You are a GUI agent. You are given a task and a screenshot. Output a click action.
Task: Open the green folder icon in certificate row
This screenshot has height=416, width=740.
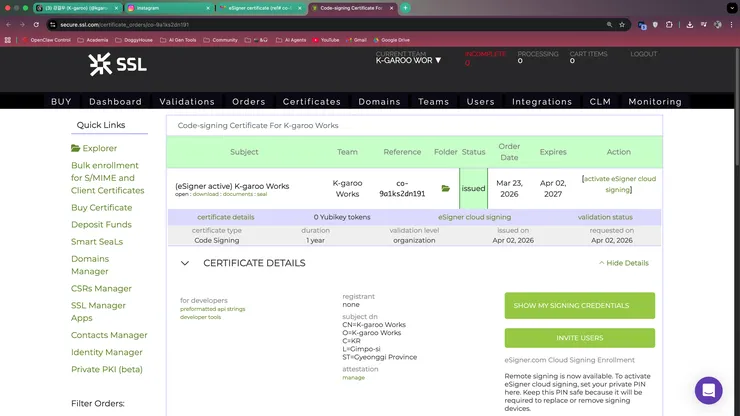[x=445, y=188]
